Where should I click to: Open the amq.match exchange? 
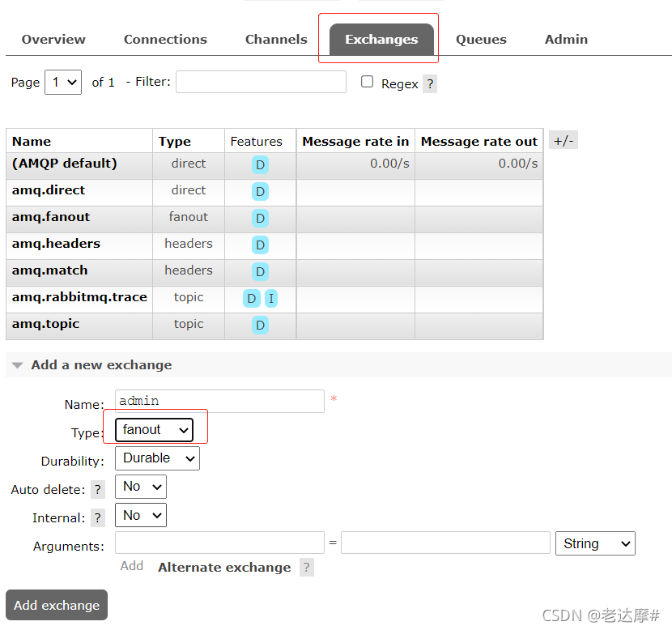[49, 270]
